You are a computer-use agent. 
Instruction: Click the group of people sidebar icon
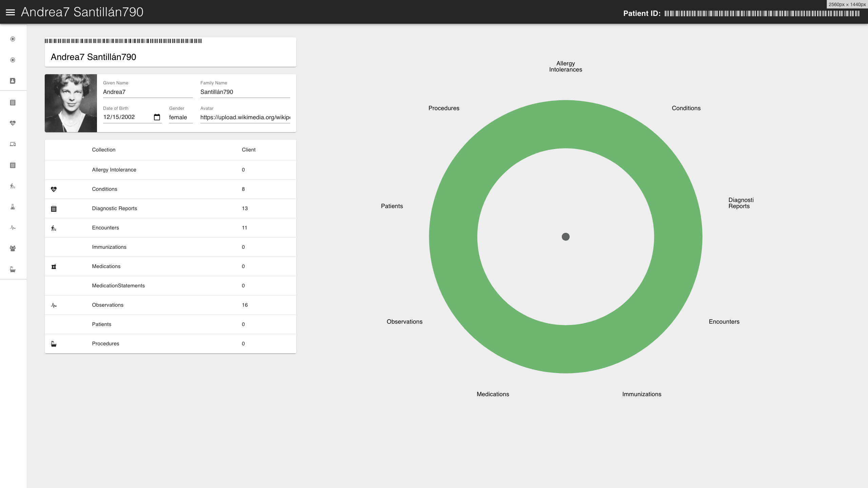click(13, 248)
